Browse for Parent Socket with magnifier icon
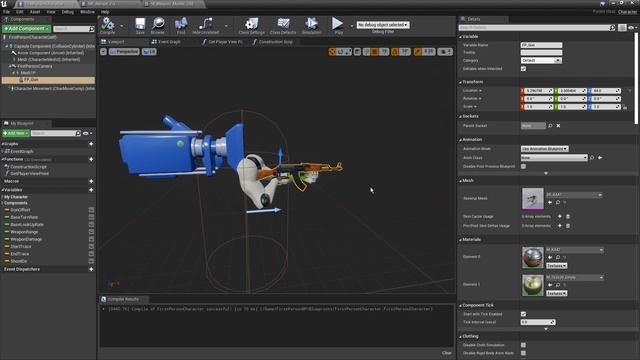This screenshot has width=640, height=360. tap(550, 126)
